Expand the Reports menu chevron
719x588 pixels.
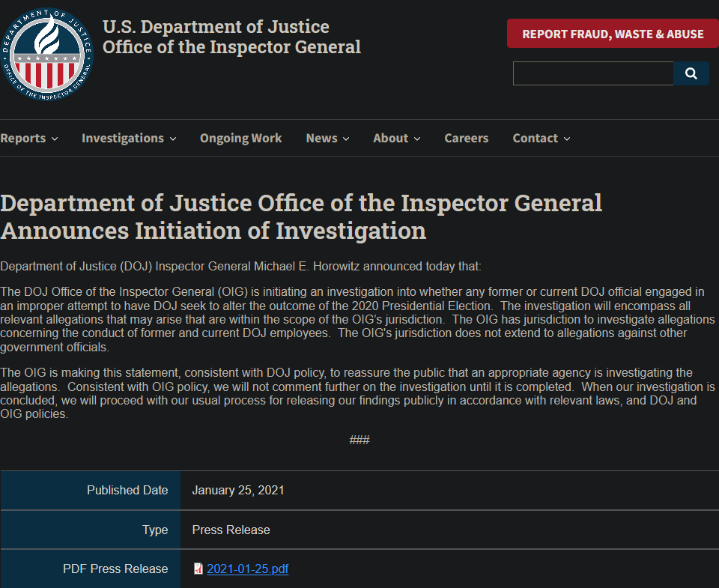55,139
